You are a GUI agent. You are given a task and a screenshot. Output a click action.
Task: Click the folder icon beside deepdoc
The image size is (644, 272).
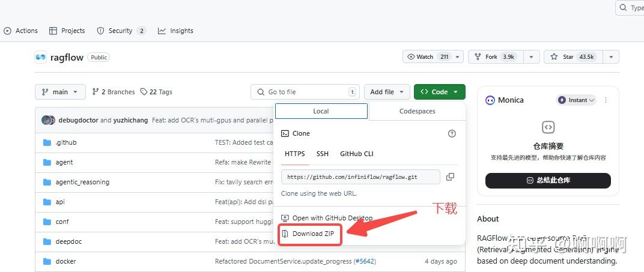point(47,241)
